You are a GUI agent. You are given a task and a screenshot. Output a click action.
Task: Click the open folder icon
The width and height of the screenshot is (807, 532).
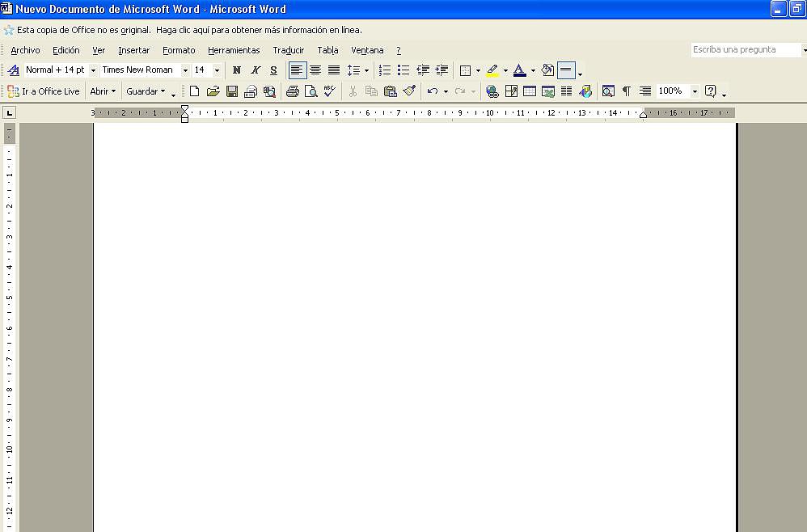point(213,91)
